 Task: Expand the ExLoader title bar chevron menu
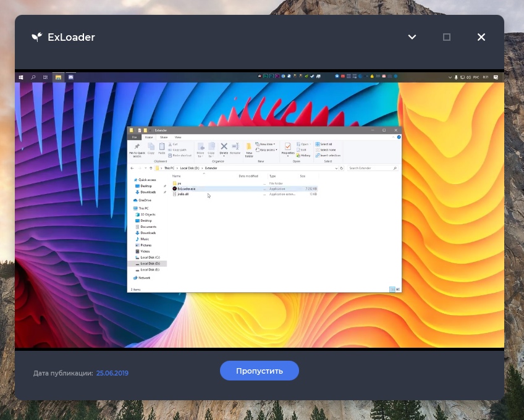[412, 37]
